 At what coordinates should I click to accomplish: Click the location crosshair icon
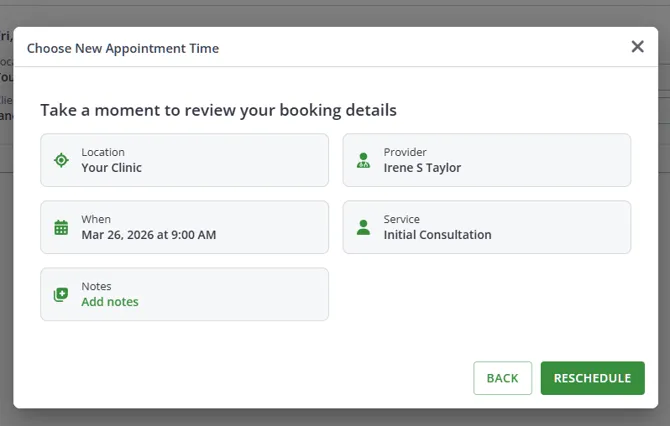pos(61,160)
